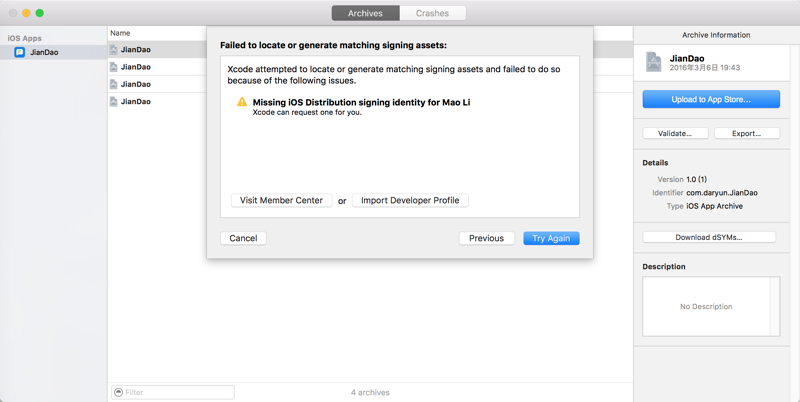The width and height of the screenshot is (800, 402).
Task: Click the third JianDao archive's file icon
Action: click(x=114, y=84)
